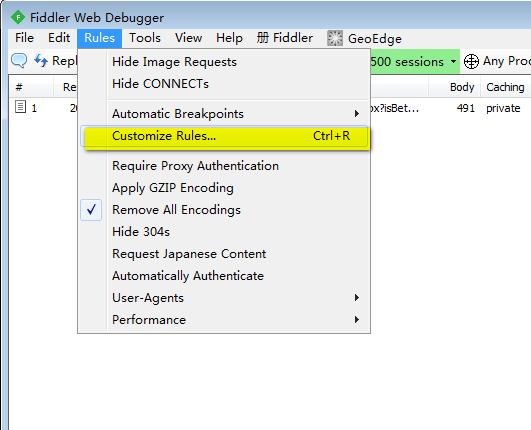
Task: Click the Fiddler book icon in menu bar
Action: (x=263, y=38)
